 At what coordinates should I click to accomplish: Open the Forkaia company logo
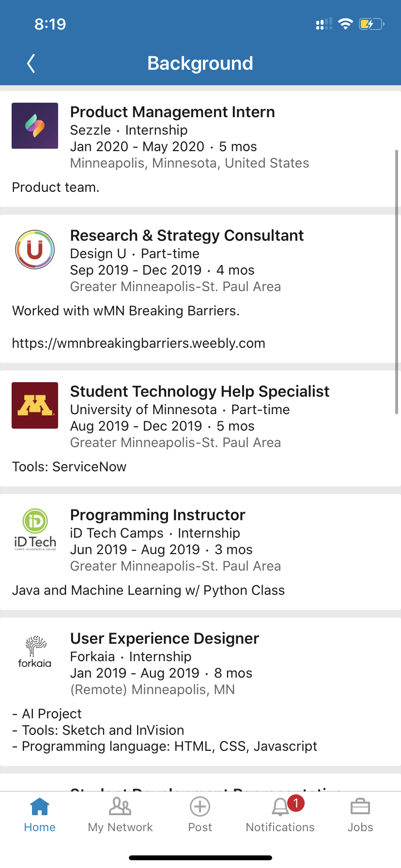35,652
